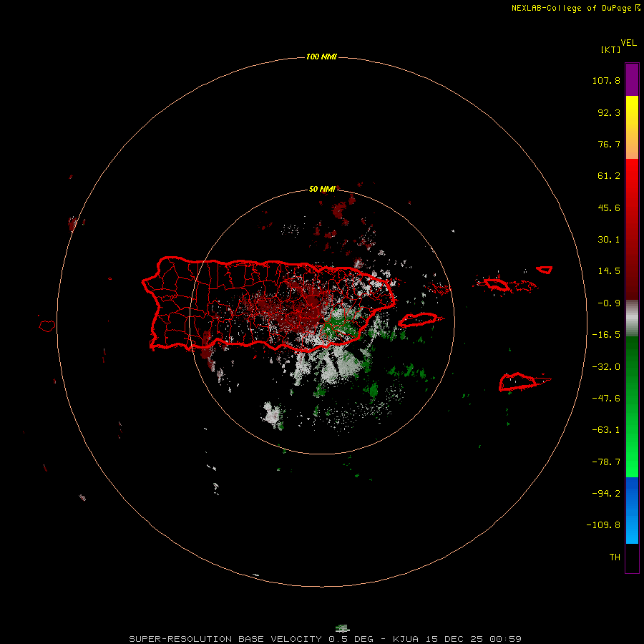The image size is (644, 644).
Task: Select the 76.7 scale value
Action: (609, 144)
